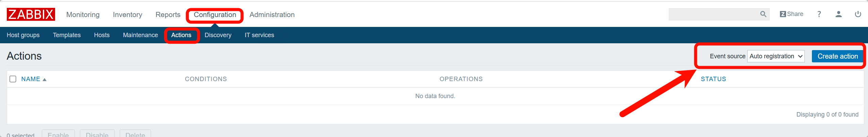This screenshot has width=868, height=137.
Task: Open the Share link
Action: (x=791, y=14)
